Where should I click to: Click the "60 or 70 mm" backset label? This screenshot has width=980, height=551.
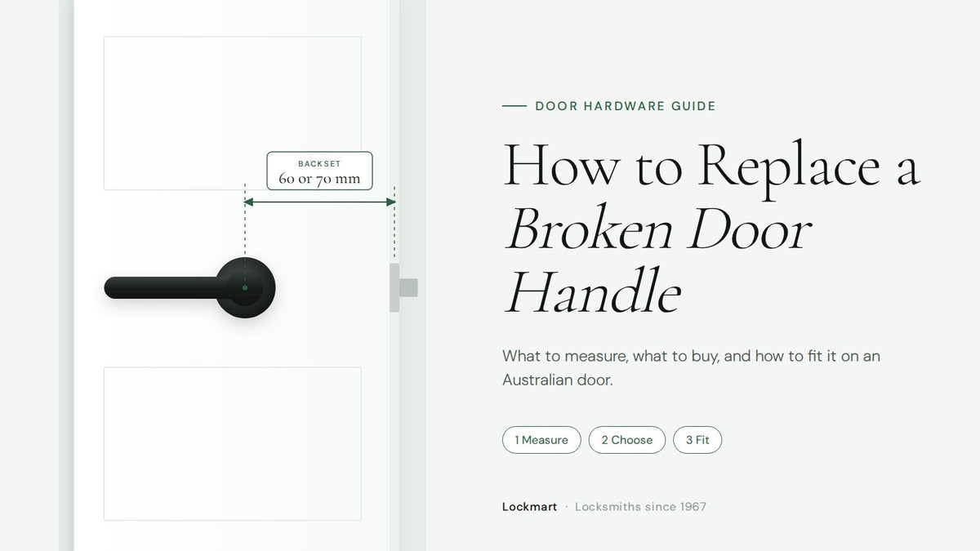(x=319, y=179)
